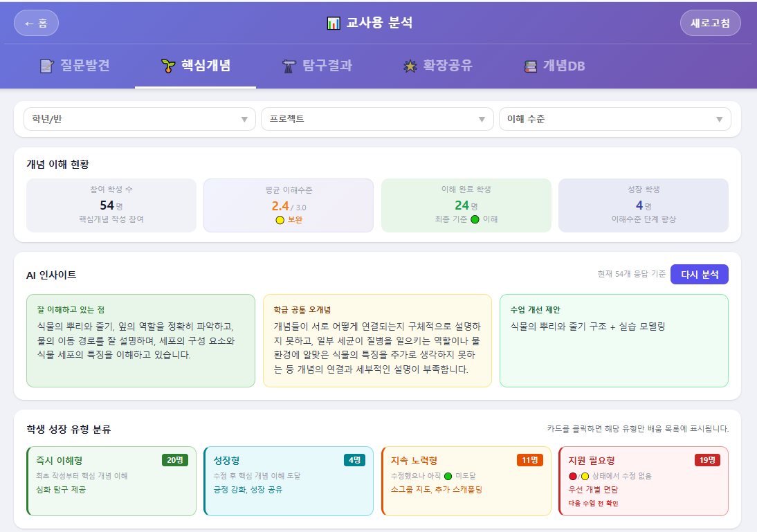Click the 새로고침 button
The height and width of the screenshot is (532, 757).
pos(710,23)
